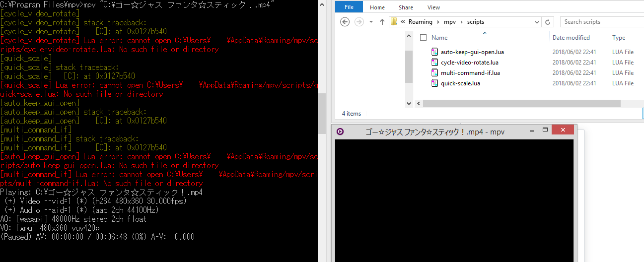Select quick-scale.lua file icon
This screenshot has height=262, width=644.
coord(435,83)
